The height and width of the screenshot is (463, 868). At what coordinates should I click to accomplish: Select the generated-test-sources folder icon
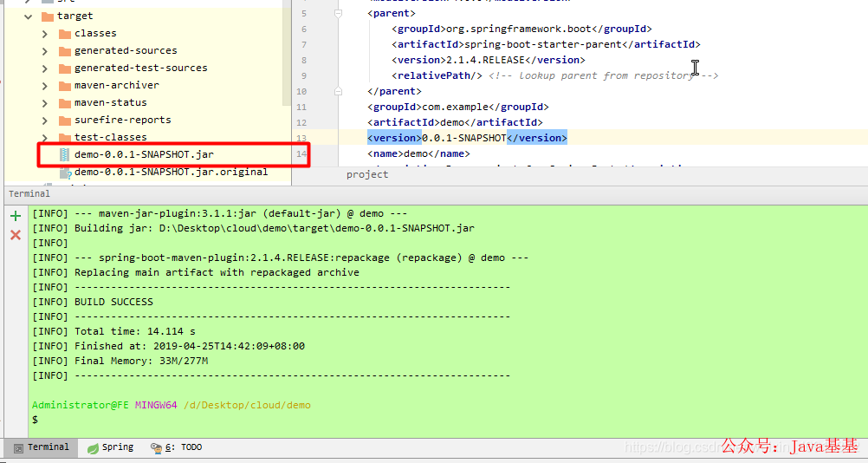pos(65,68)
